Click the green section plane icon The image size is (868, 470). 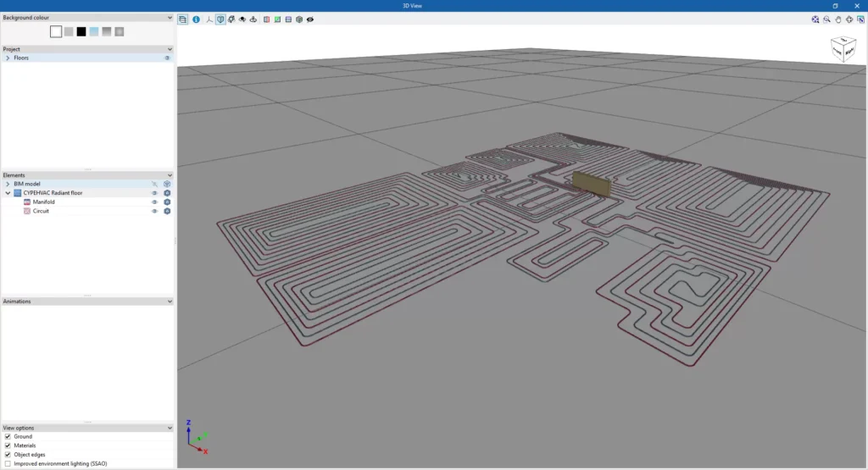pyautogui.click(x=277, y=19)
